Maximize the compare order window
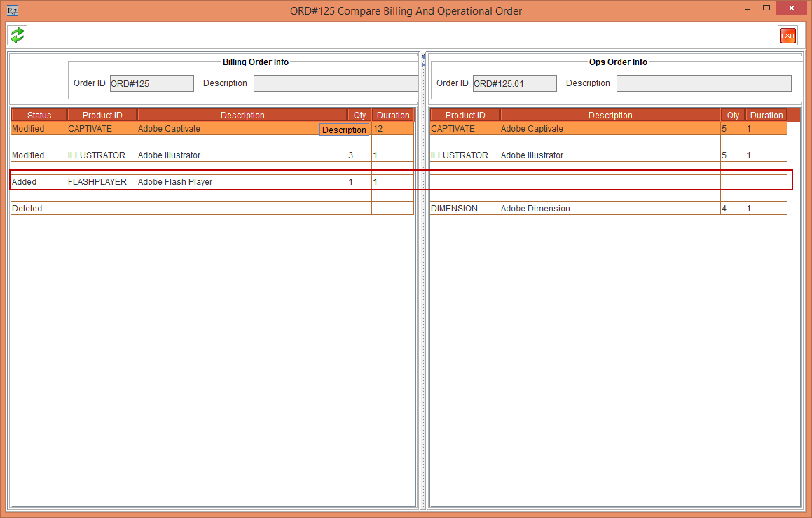The image size is (812, 518). (766, 9)
